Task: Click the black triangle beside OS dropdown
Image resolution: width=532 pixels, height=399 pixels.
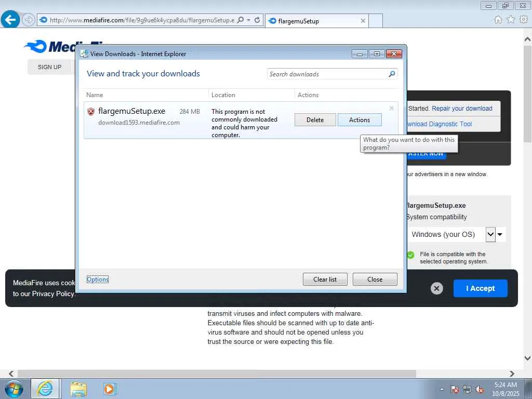Action: coord(500,234)
